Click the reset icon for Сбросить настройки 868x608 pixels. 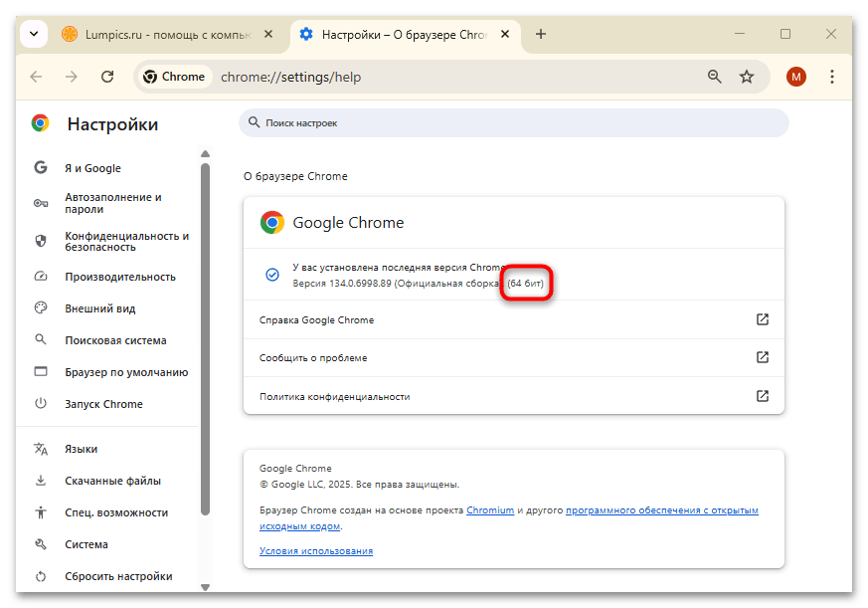pyautogui.click(x=41, y=576)
